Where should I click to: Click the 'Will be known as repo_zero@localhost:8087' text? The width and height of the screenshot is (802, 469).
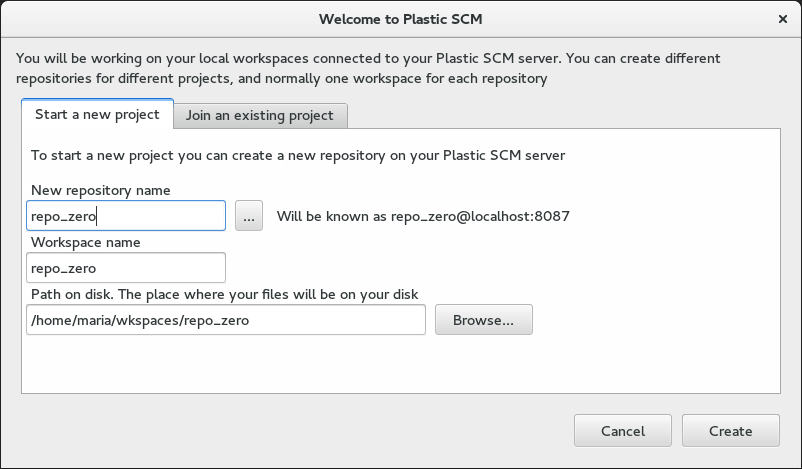coord(423,216)
